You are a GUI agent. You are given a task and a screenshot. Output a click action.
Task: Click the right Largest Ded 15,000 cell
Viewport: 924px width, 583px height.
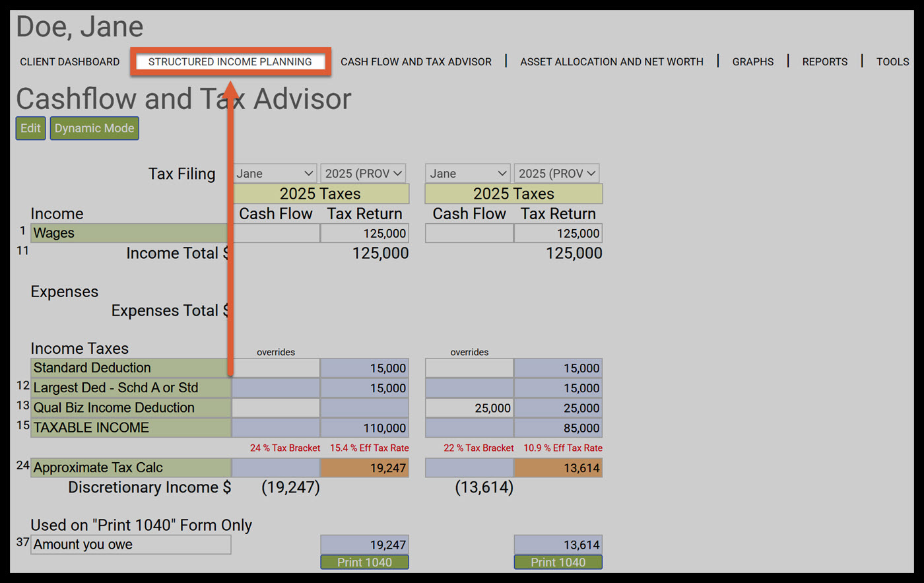(x=558, y=388)
